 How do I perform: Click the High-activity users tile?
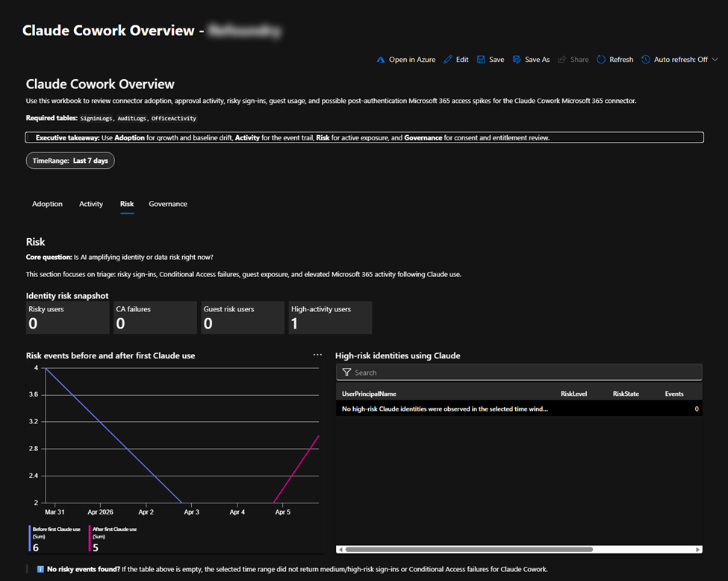pyautogui.click(x=330, y=317)
